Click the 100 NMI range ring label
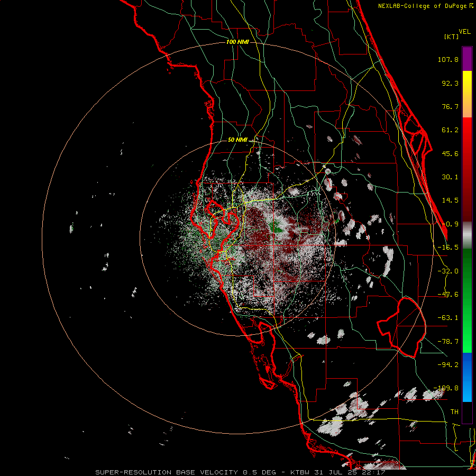The image size is (476, 476). coord(237,42)
